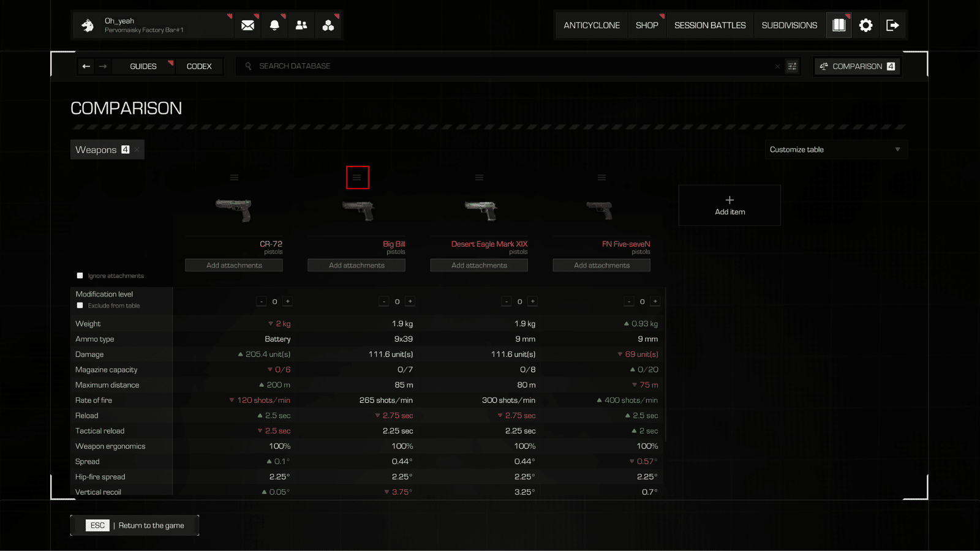Open the database book icon
The height and width of the screenshot is (551, 980).
click(x=839, y=25)
